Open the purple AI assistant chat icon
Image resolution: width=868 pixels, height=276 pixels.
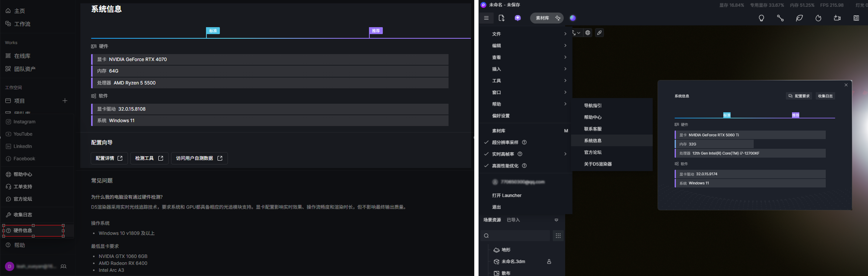tap(518, 18)
